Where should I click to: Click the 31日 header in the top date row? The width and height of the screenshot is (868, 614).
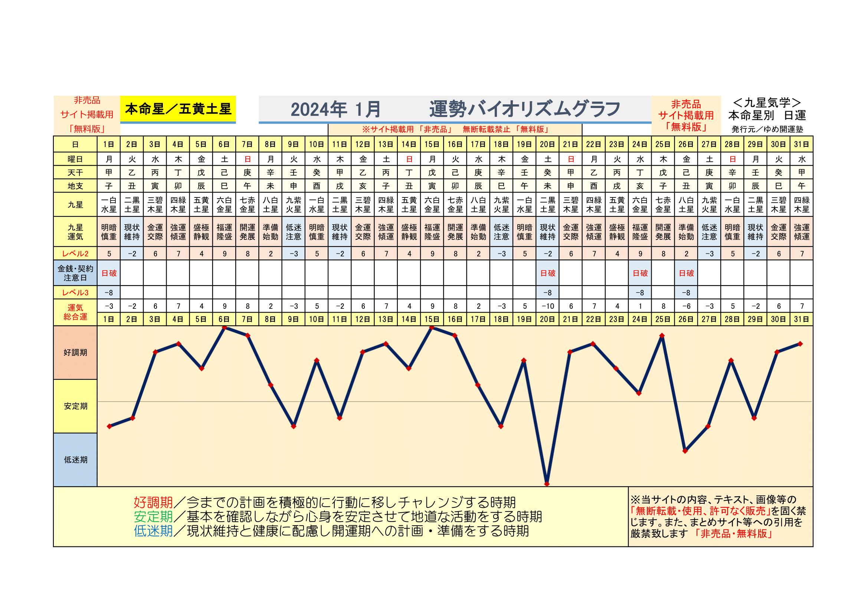click(x=802, y=144)
